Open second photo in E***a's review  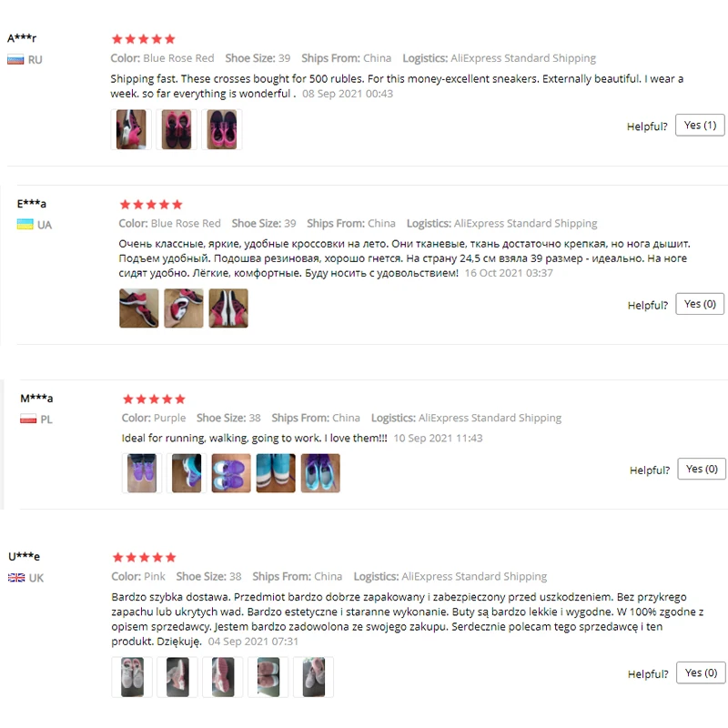click(184, 308)
